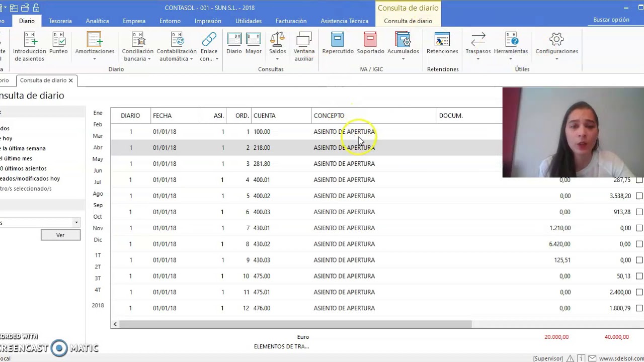Expand Conciliación bancaria dropdown arrow
Image resolution: width=644 pixels, height=362 pixels.
click(149, 59)
